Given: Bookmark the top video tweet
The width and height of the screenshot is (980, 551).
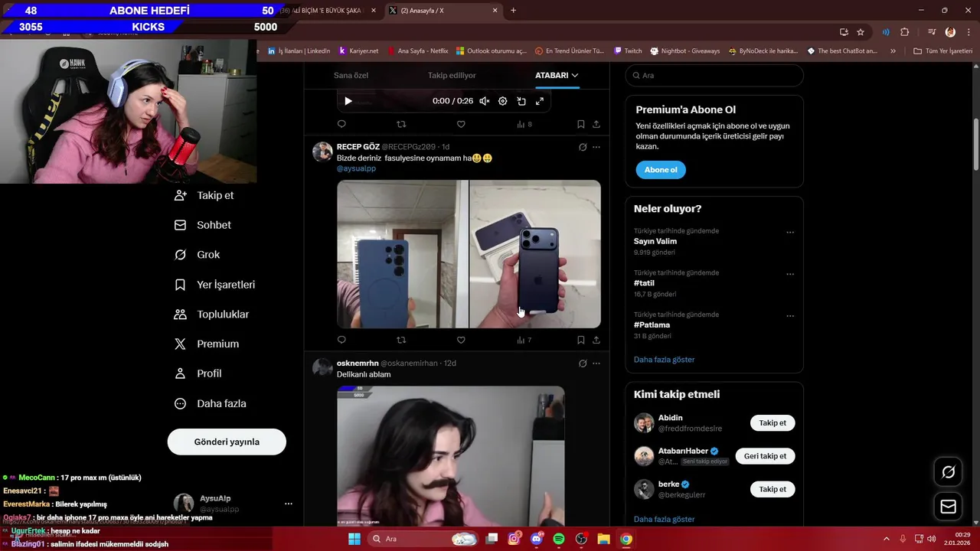Looking at the screenshot, I should [x=581, y=124].
